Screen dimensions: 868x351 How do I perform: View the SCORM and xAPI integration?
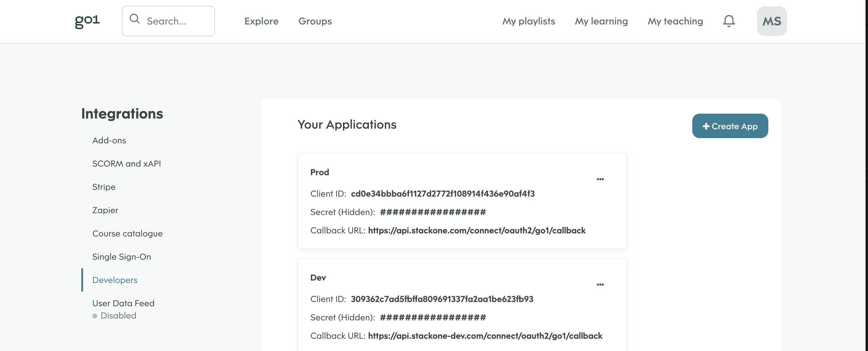(x=126, y=164)
